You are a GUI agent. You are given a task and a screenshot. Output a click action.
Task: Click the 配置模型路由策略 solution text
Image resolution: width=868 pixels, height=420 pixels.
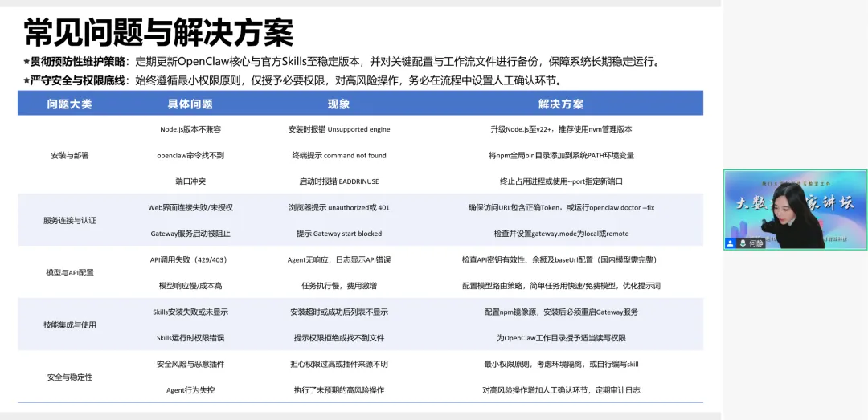[x=561, y=286]
